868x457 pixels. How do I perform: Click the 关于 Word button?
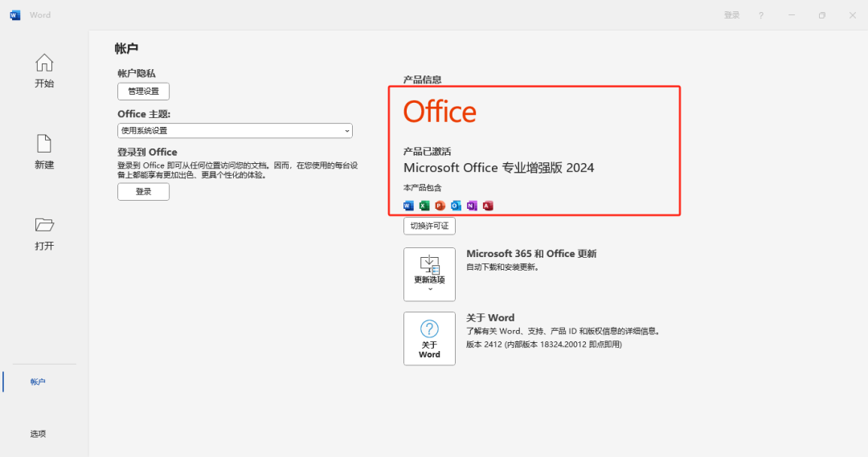[x=429, y=339]
